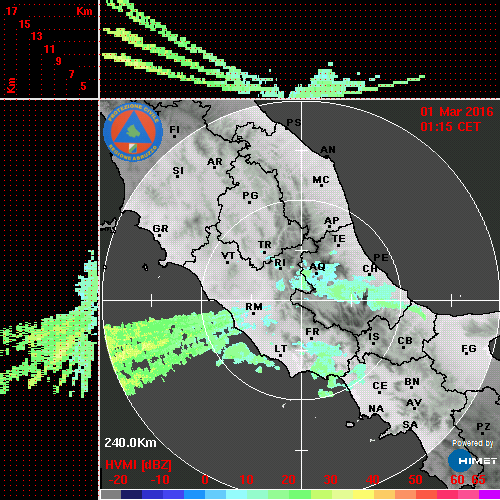Click the 01 Mar 2016 date text
The width and height of the screenshot is (500, 500).
coord(457,112)
